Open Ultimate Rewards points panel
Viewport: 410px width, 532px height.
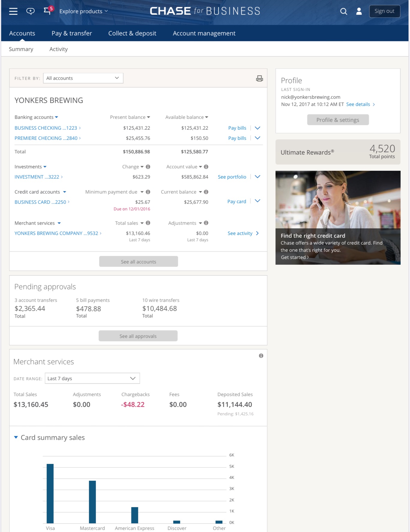coord(338,152)
